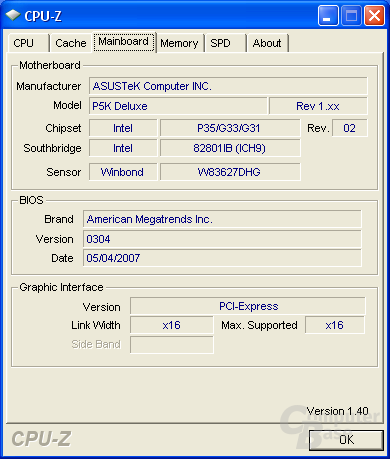Close the CPU-Z window
The width and height of the screenshot is (390, 459).
pos(374,16)
